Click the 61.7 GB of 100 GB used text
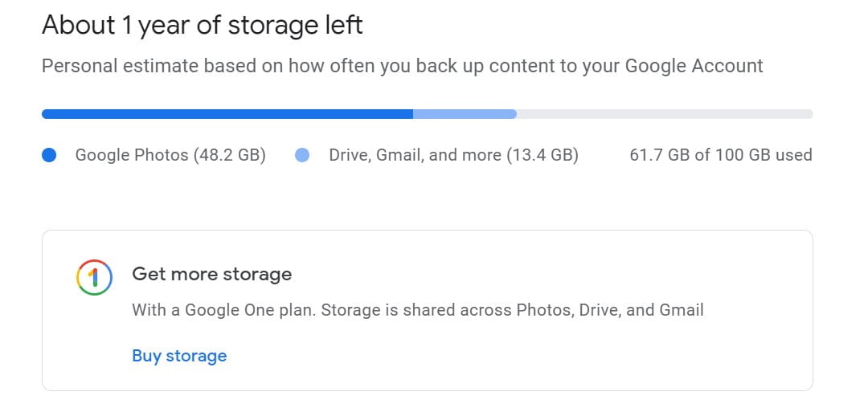Image resolution: width=868 pixels, height=408 pixels. click(721, 155)
